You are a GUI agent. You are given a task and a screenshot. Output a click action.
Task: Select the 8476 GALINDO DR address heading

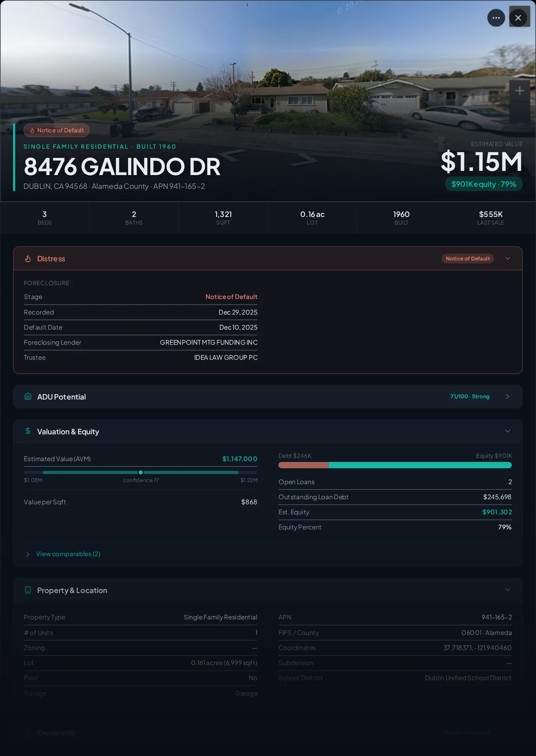coord(122,166)
